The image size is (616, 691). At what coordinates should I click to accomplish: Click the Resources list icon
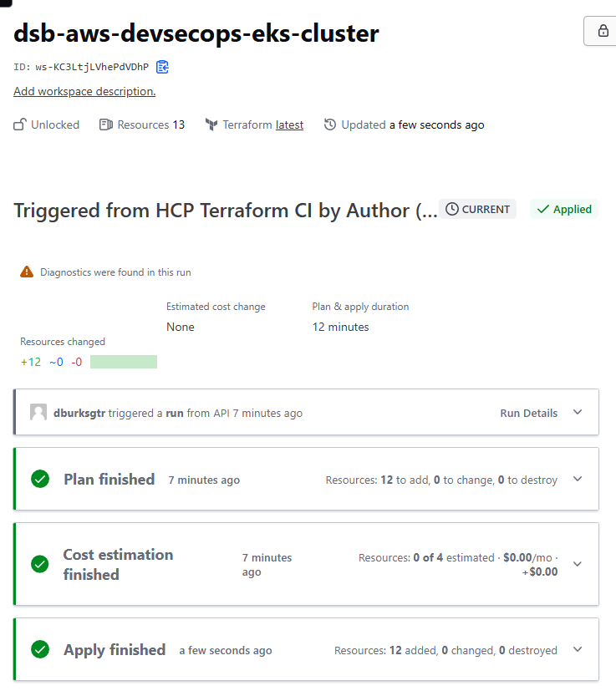106,125
